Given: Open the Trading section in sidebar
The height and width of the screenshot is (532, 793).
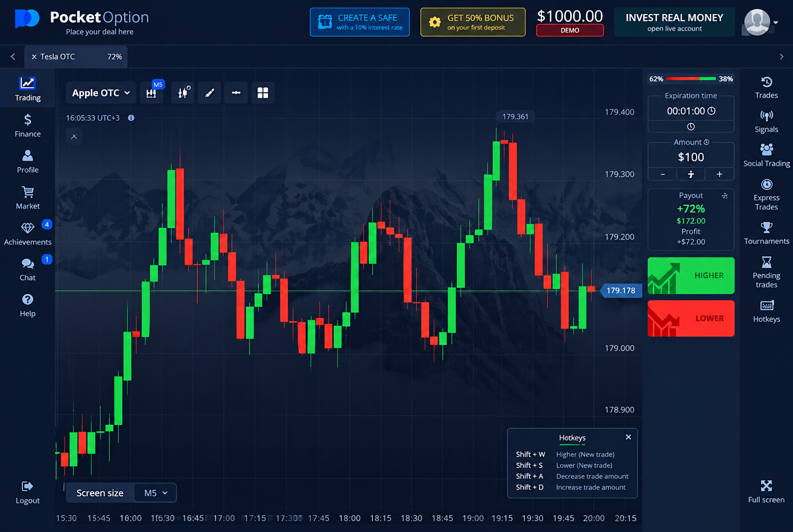Looking at the screenshot, I should pos(27,89).
